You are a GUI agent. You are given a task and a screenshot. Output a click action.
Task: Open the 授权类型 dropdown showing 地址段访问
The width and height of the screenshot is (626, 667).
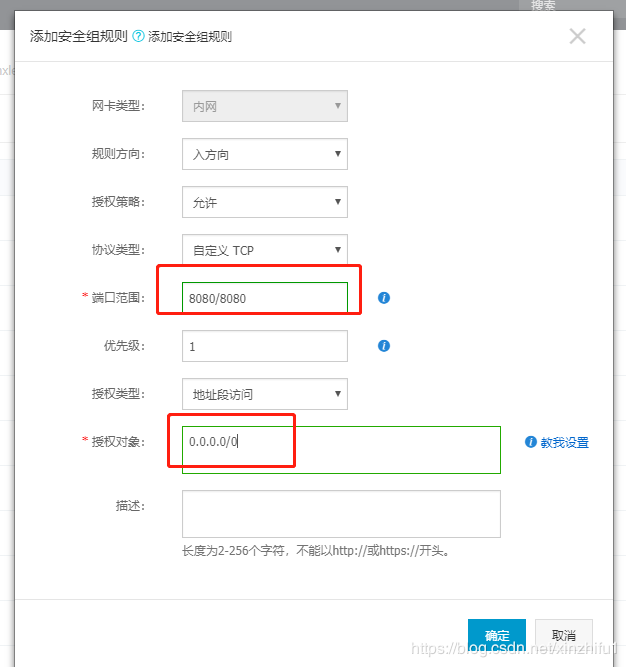(265, 394)
